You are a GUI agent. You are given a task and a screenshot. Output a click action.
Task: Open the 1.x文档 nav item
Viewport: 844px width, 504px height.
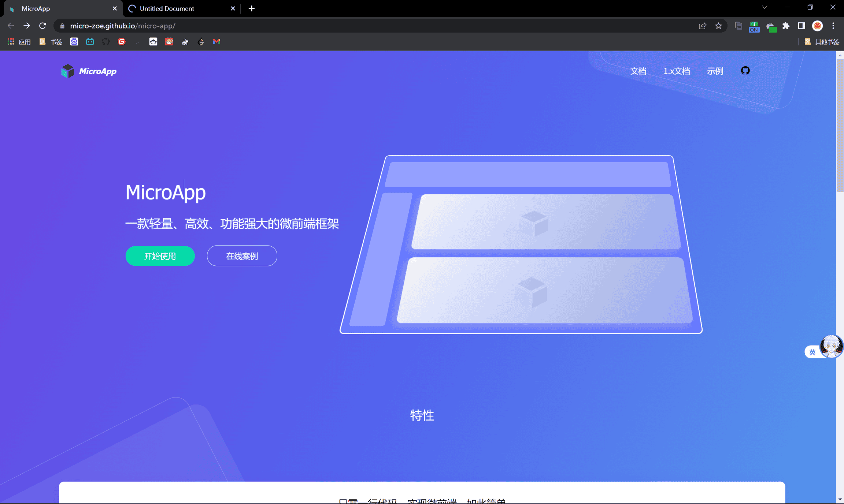[677, 71]
